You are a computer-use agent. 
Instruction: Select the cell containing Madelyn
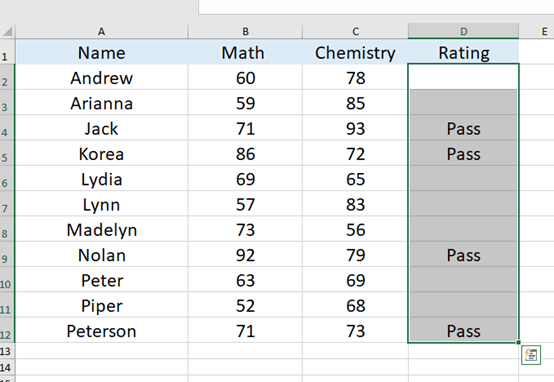point(102,229)
